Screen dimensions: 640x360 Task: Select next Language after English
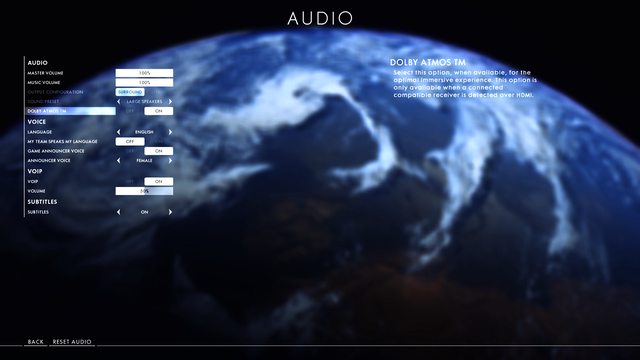click(x=170, y=132)
